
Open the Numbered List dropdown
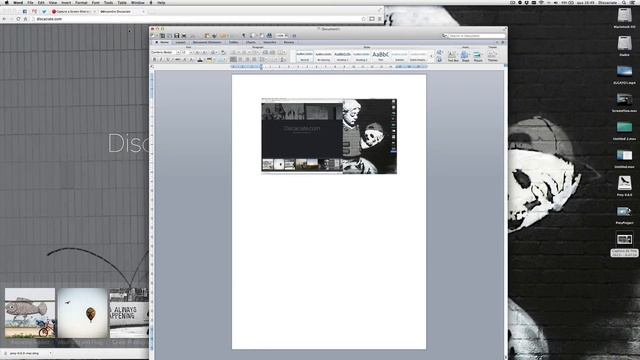[245, 53]
